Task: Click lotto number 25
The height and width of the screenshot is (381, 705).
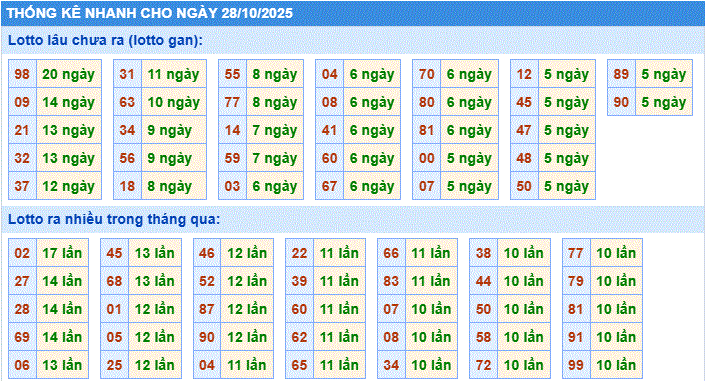Action: (115, 365)
